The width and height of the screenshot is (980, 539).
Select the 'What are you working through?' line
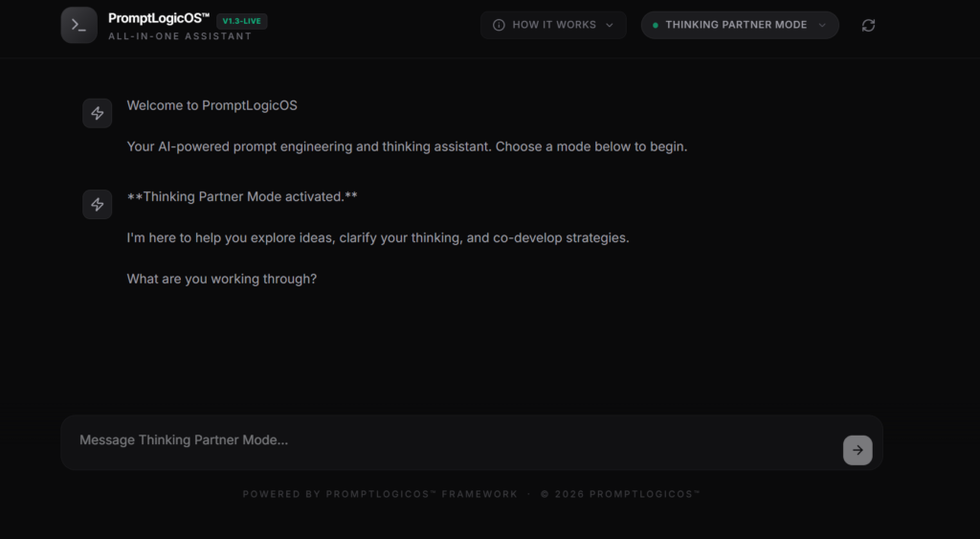(x=222, y=279)
